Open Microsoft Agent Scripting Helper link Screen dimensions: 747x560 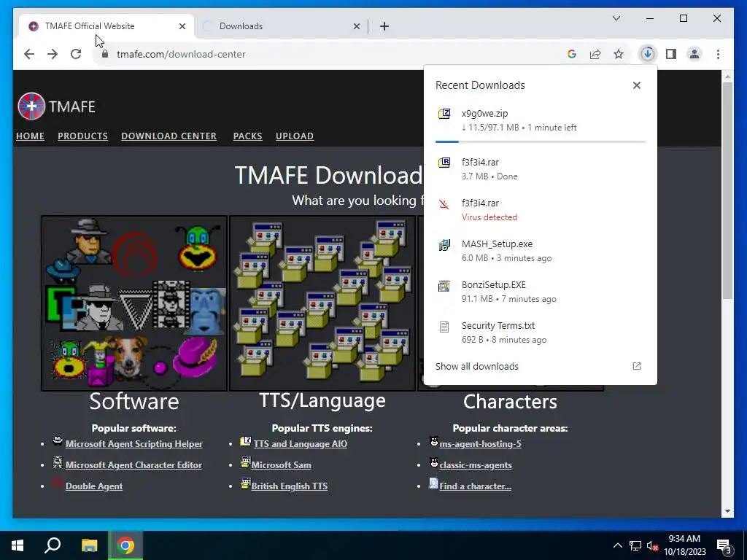click(134, 444)
